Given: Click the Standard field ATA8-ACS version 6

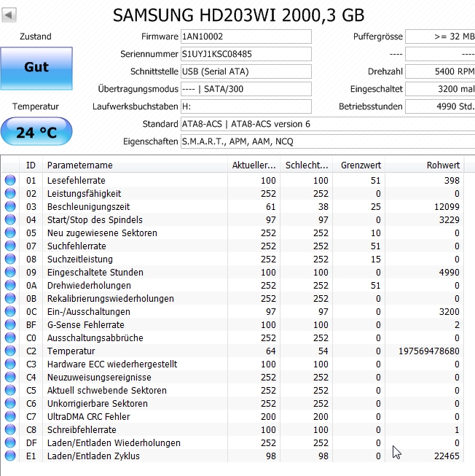Looking at the screenshot, I should coord(328,124).
